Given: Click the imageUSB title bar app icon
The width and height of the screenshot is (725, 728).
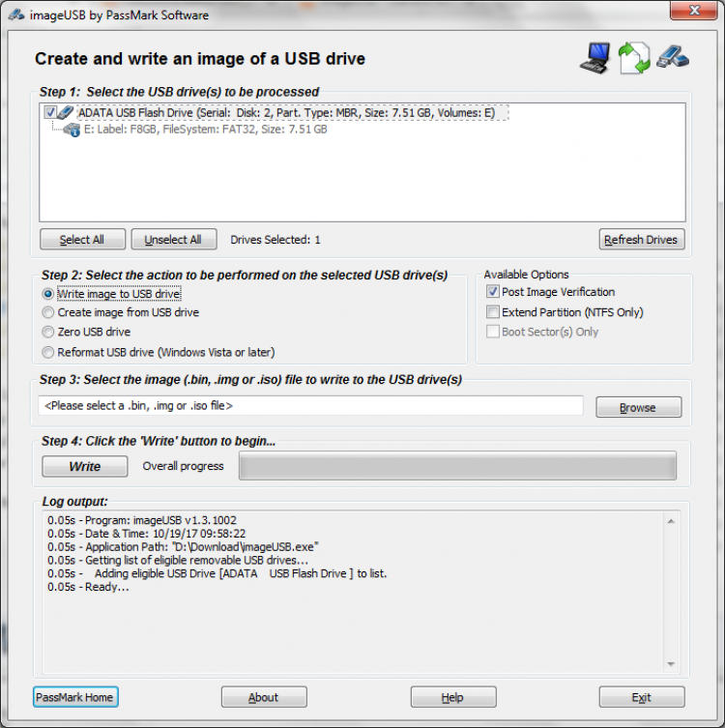Looking at the screenshot, I should pyautogui.click(x=16, y=15).
